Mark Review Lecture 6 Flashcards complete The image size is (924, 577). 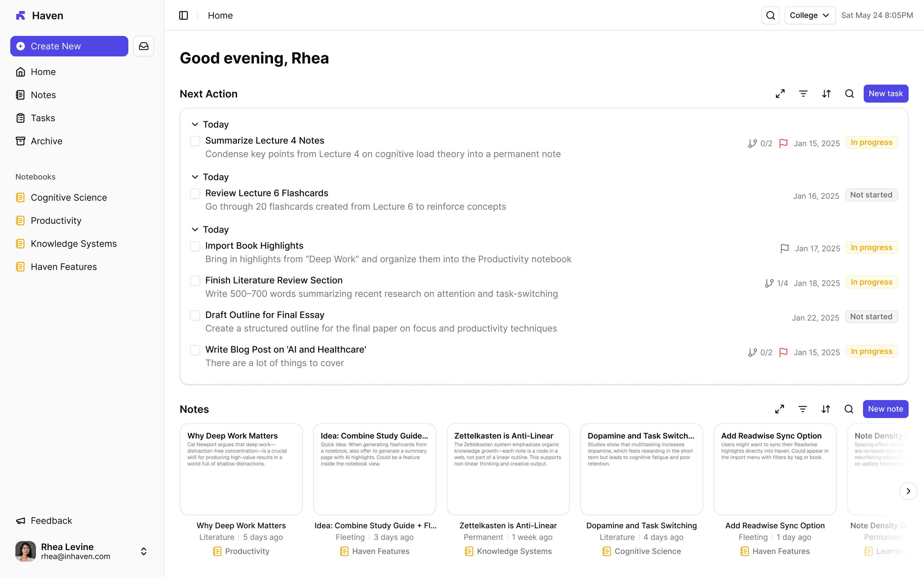click(195, 194)
